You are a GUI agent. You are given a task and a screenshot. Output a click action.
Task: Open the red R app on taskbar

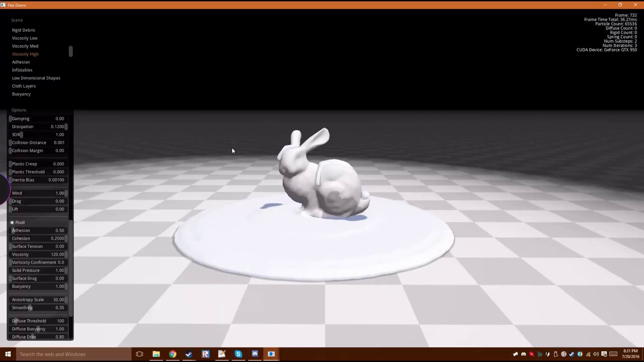point(205,354)
